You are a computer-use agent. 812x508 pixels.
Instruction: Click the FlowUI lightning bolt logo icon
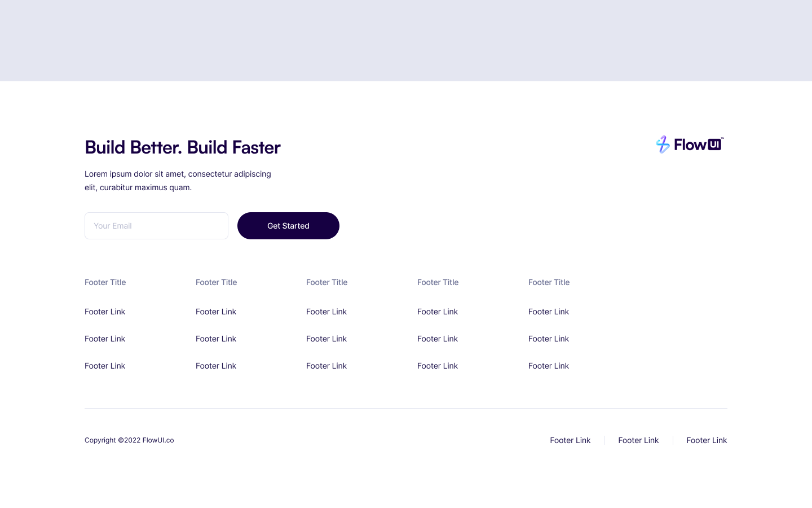click(663, 144)
